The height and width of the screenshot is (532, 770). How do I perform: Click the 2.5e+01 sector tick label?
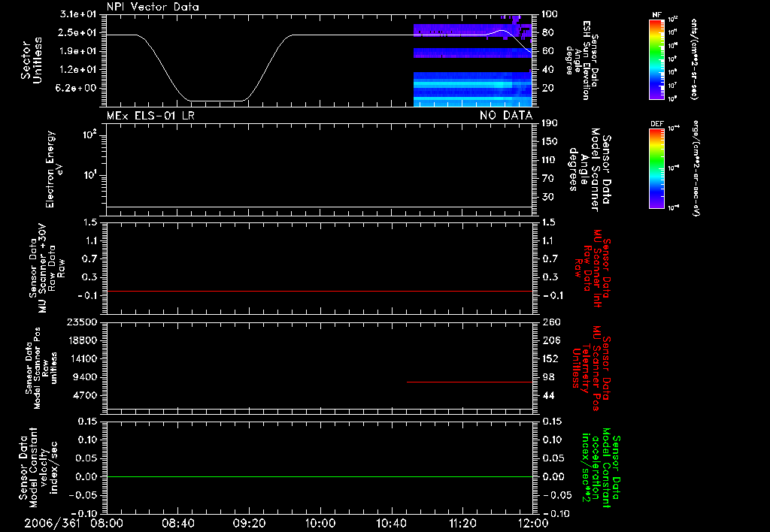tap(77, 32)
